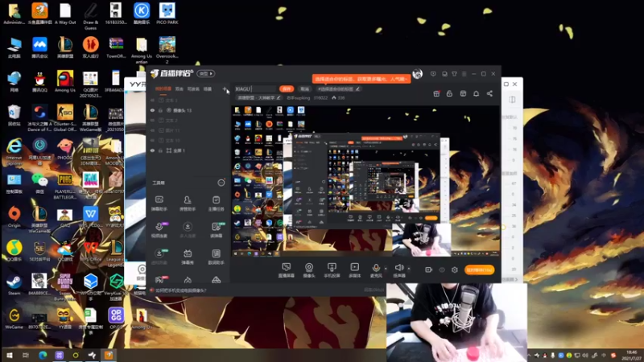Click the record video icon in bottom bar
The image size is (644, 362).
(x=428, y=269)
